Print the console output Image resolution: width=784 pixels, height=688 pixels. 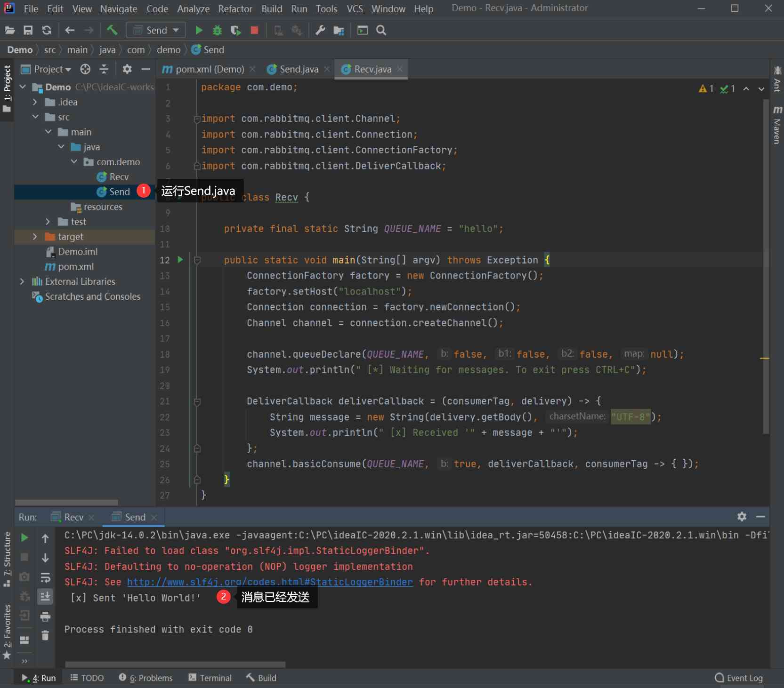pos(45,616)
